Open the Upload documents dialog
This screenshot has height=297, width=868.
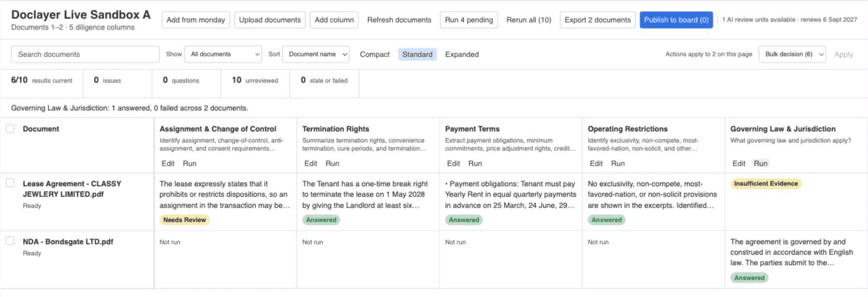[270, 20]
